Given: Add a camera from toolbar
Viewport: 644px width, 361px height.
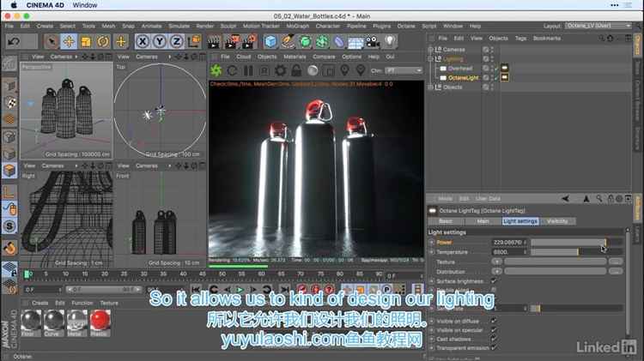Looking at the screenshot, I should coord(373,41).
